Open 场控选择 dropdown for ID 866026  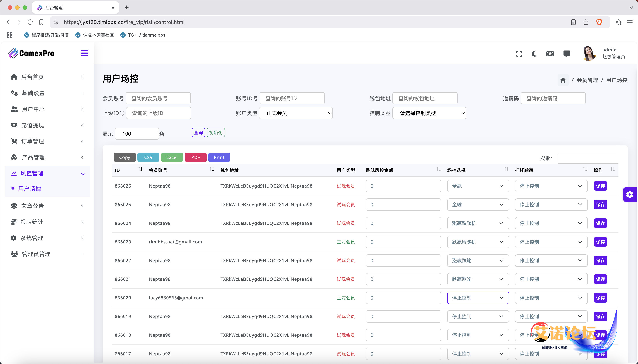[478, 186]
